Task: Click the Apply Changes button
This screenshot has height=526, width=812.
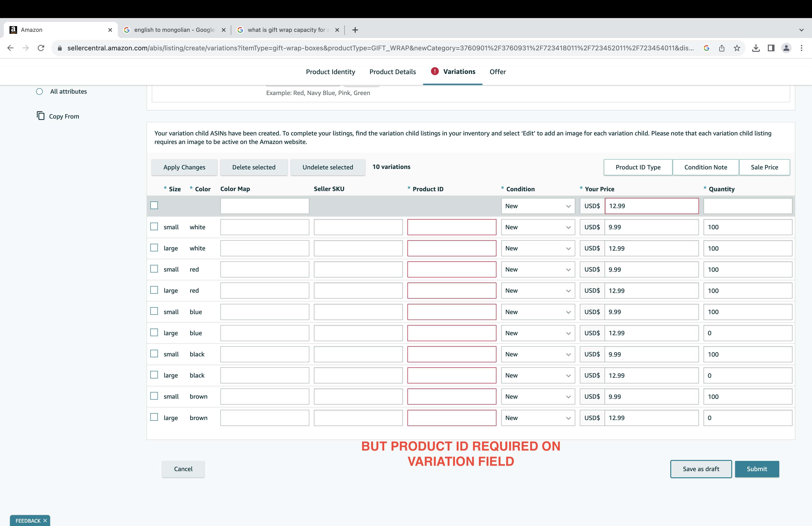Action: (x=184, y=167)
